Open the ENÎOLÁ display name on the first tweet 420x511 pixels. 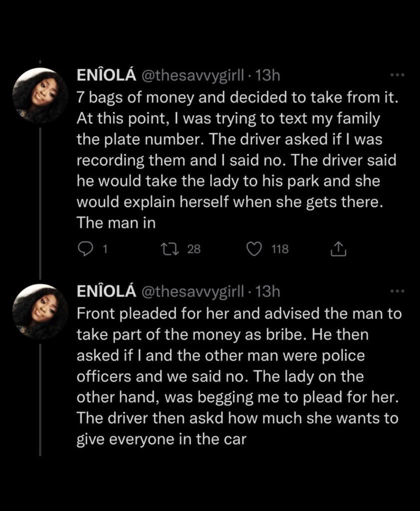tap(107, 76)
